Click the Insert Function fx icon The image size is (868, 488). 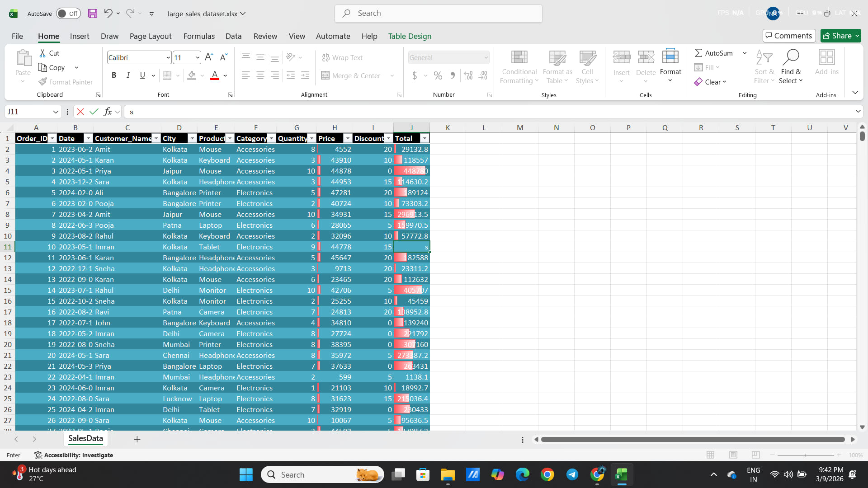click(x=108, y=112)
